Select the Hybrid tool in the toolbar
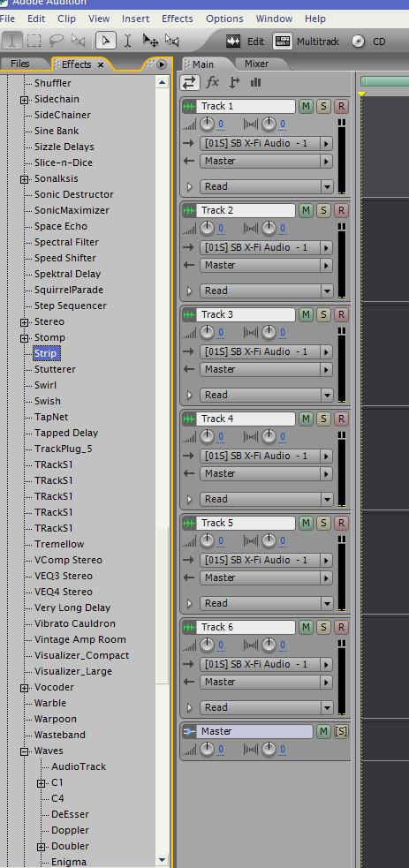 [x=105, y=41]
